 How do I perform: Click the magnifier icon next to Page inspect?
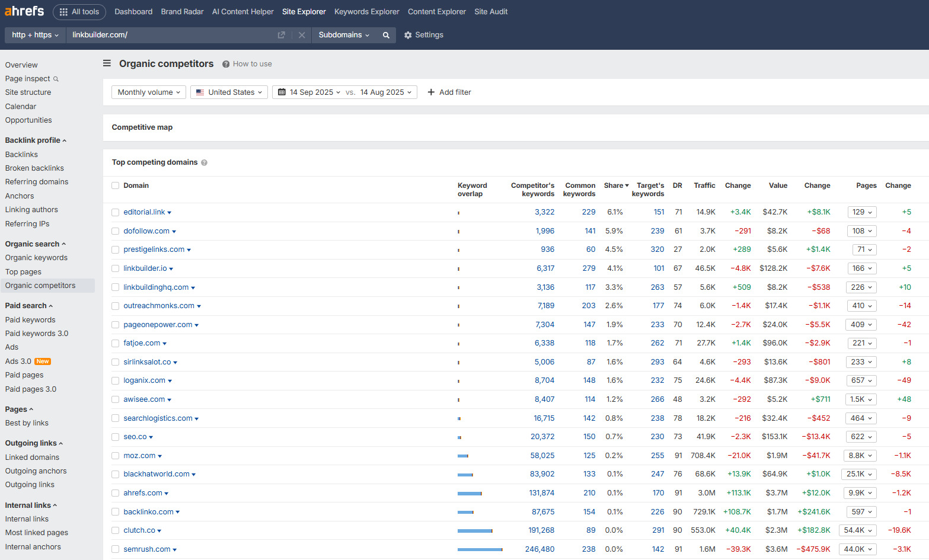tap(56, 79)
